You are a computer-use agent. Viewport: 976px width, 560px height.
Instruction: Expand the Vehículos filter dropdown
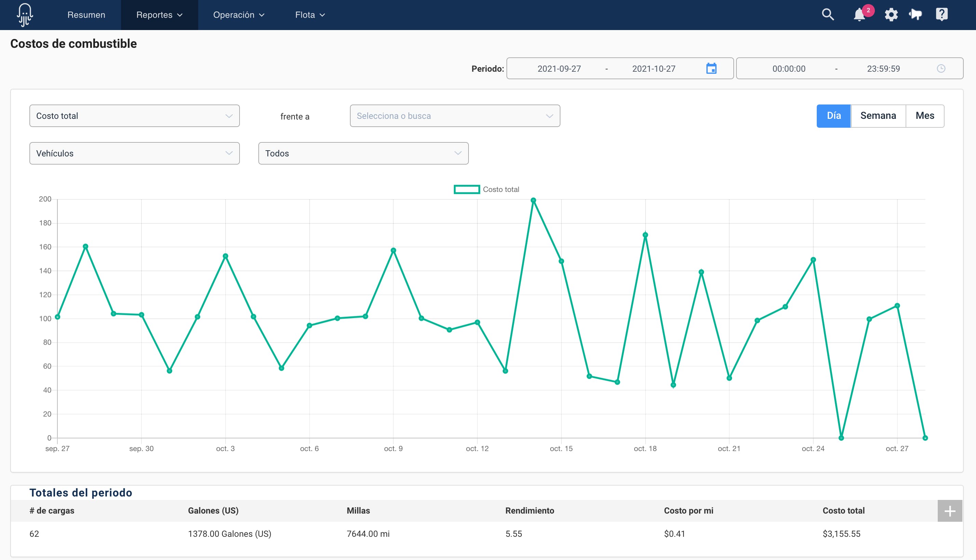click(x=134, y=153)
